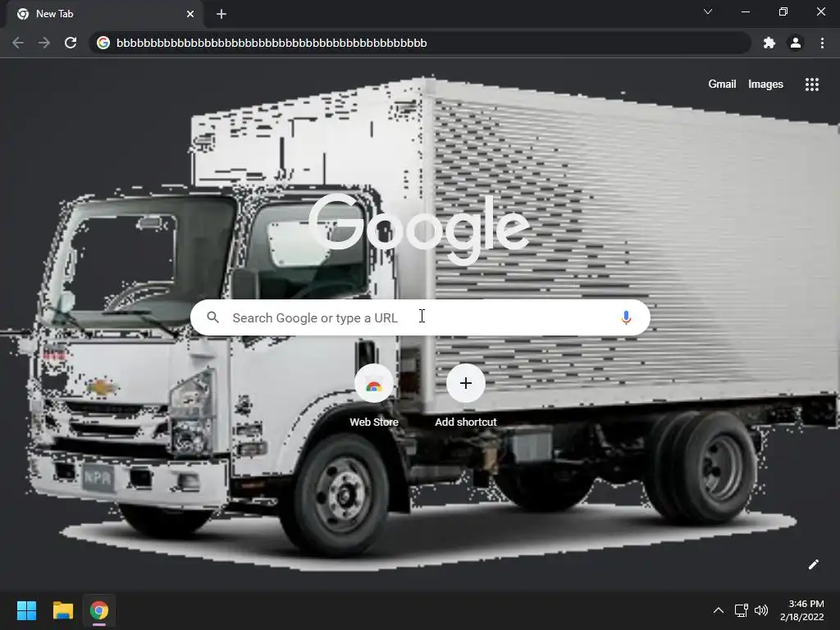Open a new tab with the plus button
Image resolution: width=840 pixels, height=630 pixels.
[x=221, y=15]
